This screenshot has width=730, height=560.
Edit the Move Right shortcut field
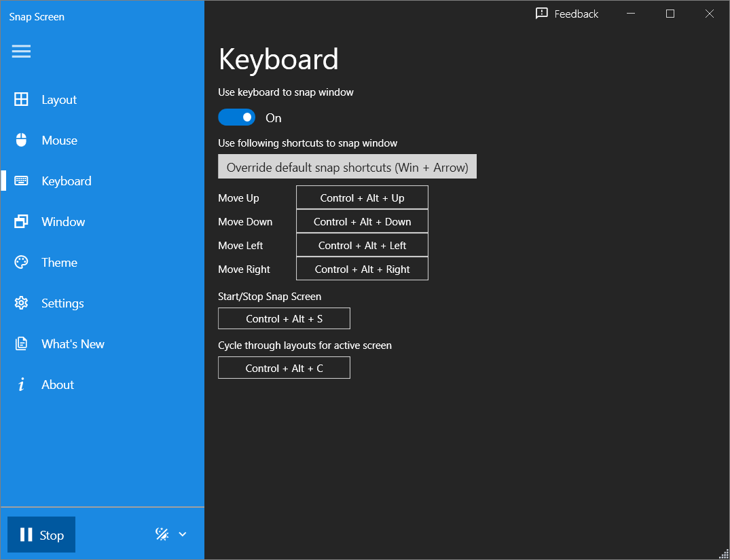362,269
